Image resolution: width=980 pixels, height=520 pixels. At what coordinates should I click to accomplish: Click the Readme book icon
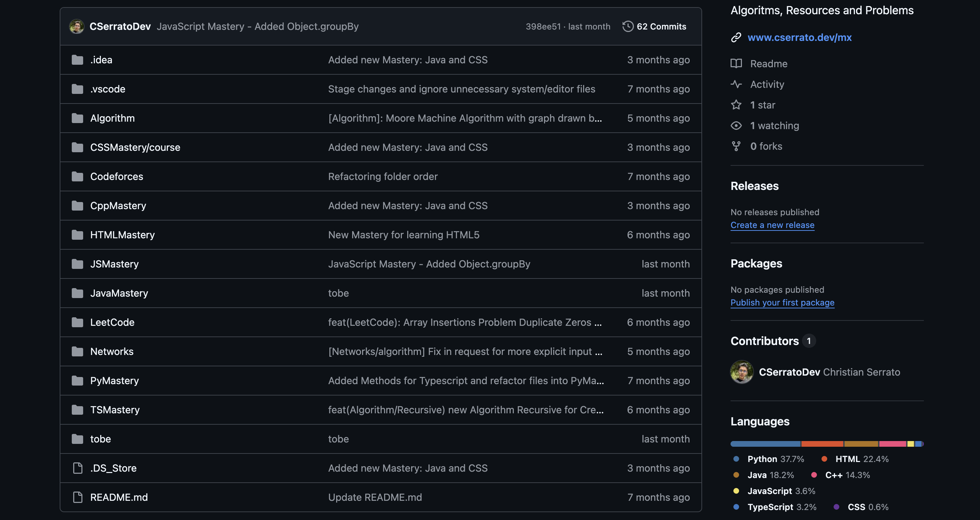[736, 64]
